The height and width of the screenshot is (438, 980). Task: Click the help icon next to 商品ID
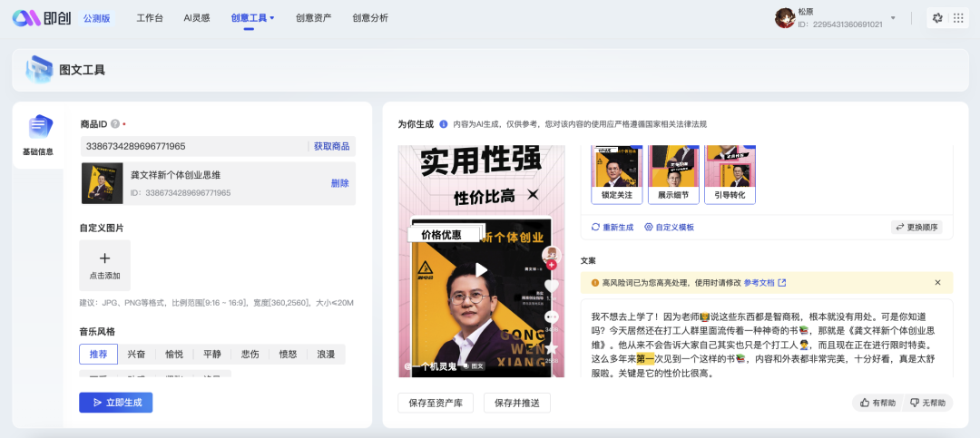[x=115, y=123]
